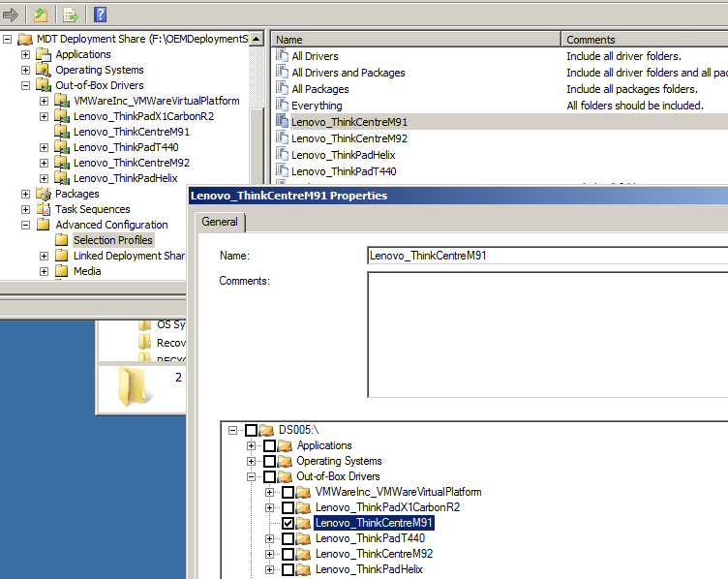Collapse Out-of-Box Drivers in console tree
Image resolution: width=728 pixels, height=579 pixels.
(25, 85)
